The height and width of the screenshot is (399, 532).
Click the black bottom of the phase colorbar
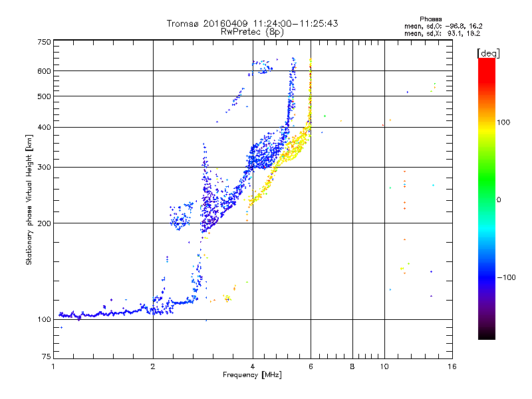(487, 334)
